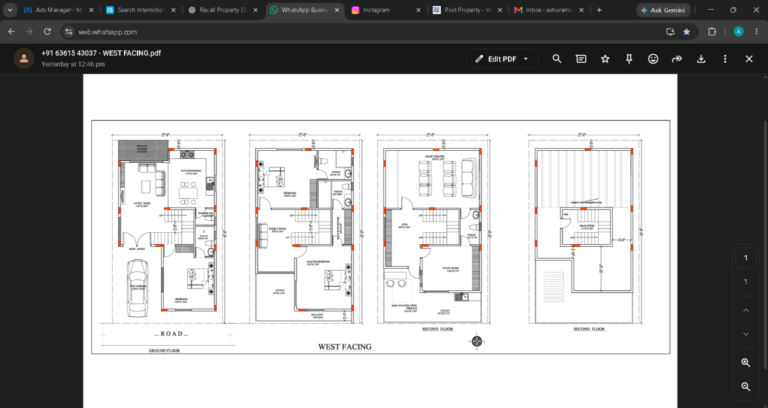Click the file name WEST FACING.pdf
Image resolution: width=768 pixels, height=408 pixels.
[x=132, y=53]
